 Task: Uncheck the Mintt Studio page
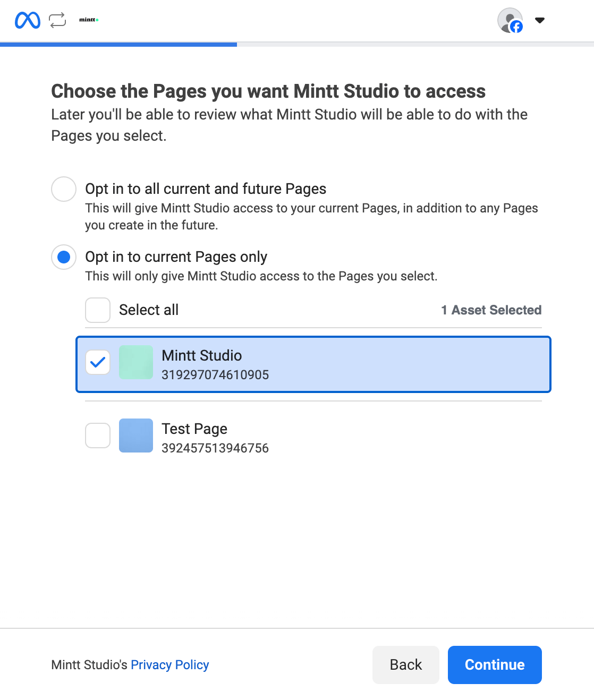pos(97,362)
